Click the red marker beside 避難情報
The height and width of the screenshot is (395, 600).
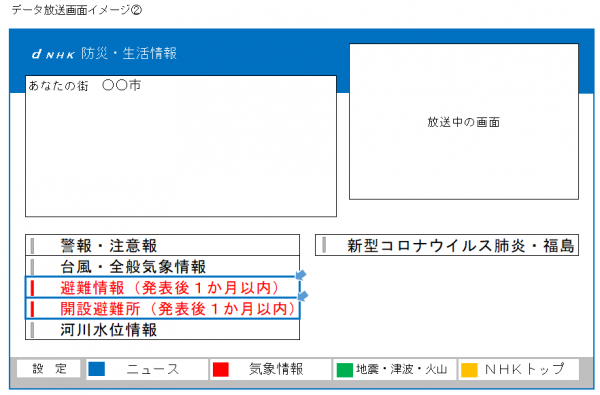33,288
